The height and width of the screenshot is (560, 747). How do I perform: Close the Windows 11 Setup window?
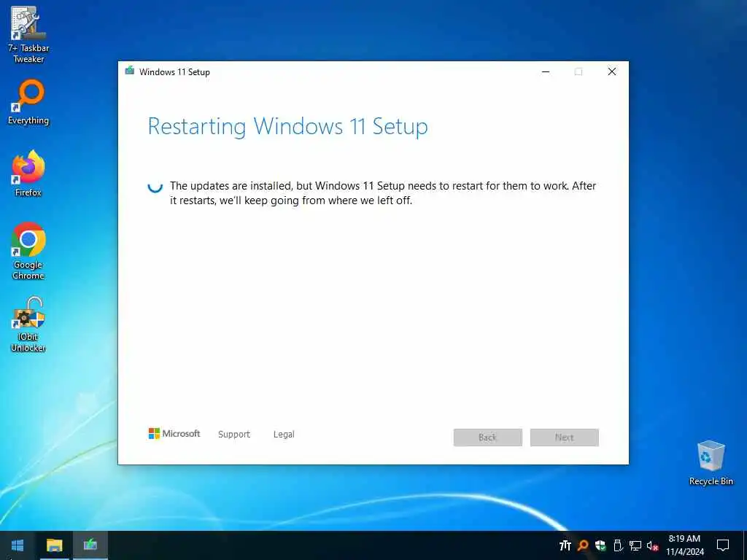(612, 71)
